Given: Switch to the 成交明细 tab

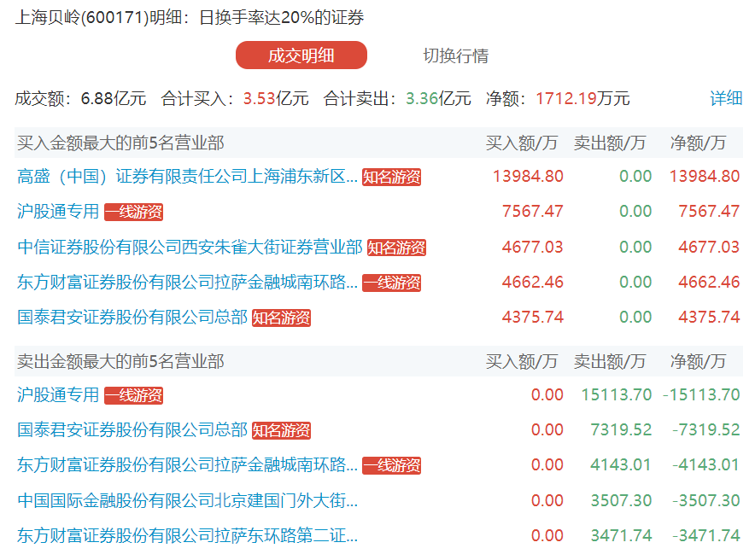Looking at the screenshot, I should [301, 55].
